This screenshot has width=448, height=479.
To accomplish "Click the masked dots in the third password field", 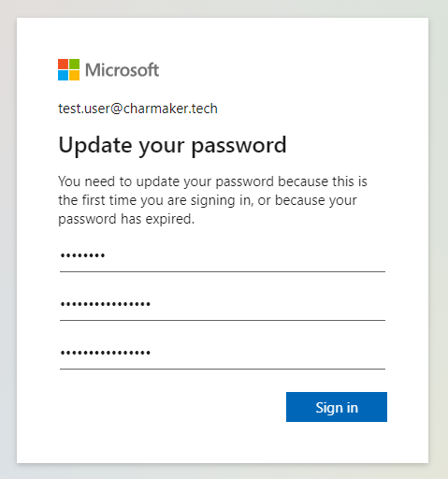I will tap(106, 353).
